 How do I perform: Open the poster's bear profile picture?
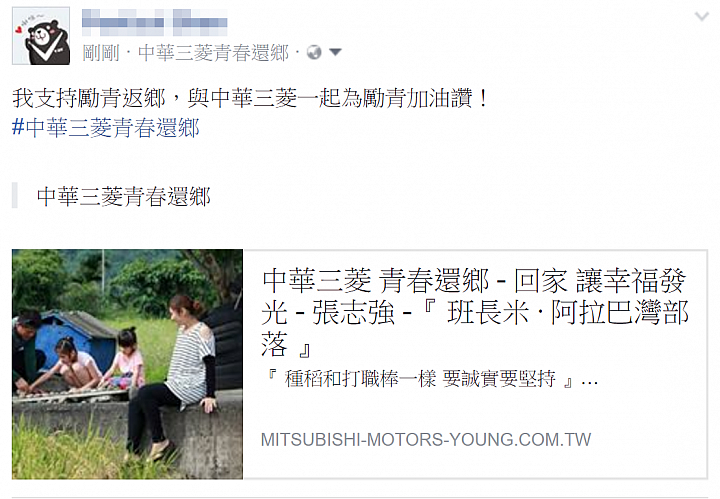tap(41, 36)
